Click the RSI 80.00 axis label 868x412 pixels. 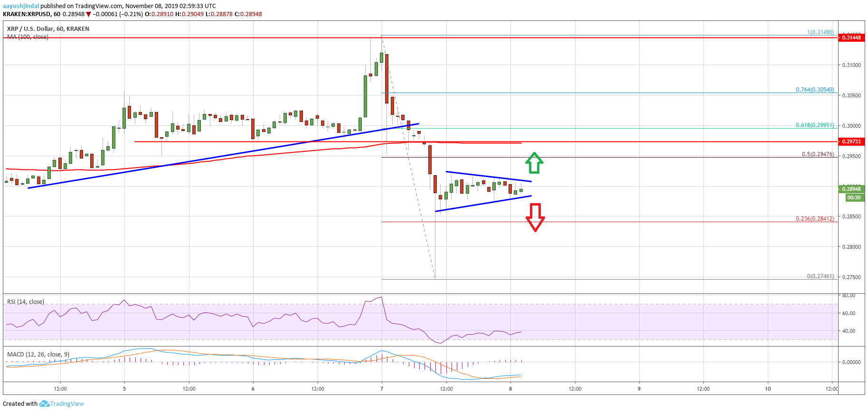point(849,295)
